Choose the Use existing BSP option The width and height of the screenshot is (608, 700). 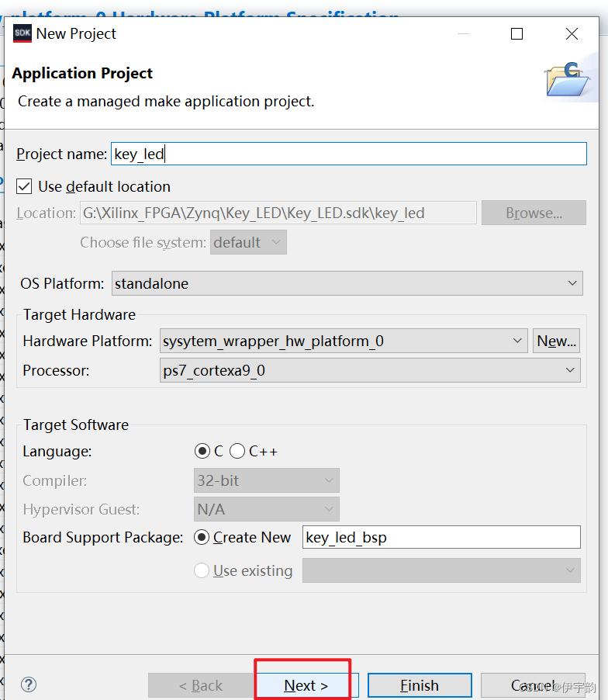click(202, 570)
